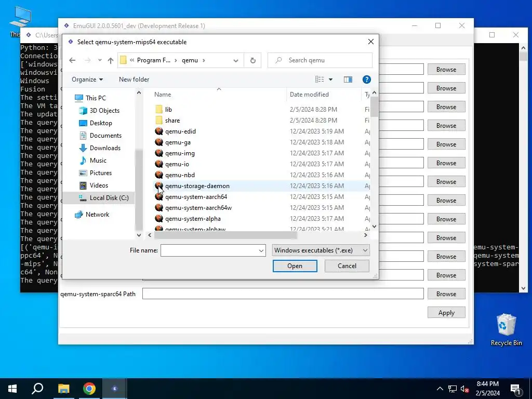Open the file dialog help icon
Screen dimensions: 532x399
[x=366, y=79]
